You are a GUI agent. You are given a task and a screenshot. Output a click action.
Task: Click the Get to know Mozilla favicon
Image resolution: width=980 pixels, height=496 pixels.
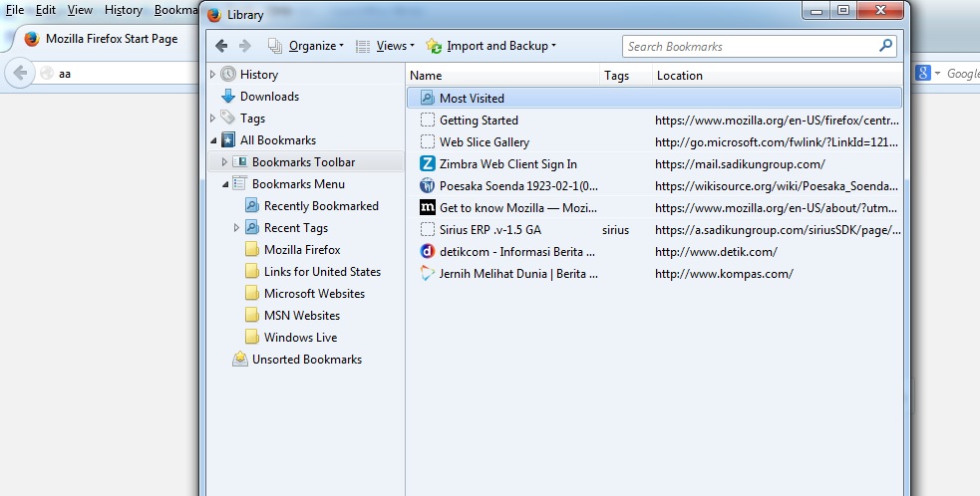pyautogui.click(x=428, y=207)
